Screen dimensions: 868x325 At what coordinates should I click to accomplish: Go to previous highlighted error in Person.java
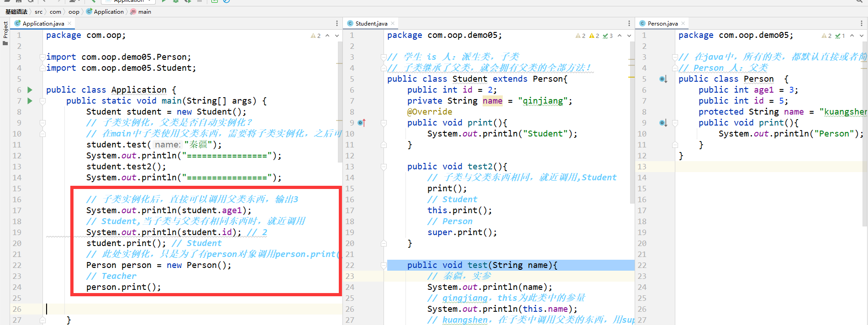point(852,36)
